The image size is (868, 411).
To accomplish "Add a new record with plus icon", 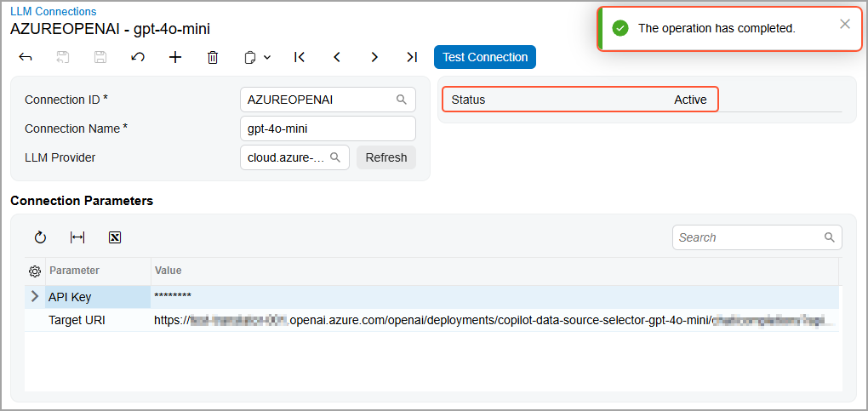I will (175, 57).
